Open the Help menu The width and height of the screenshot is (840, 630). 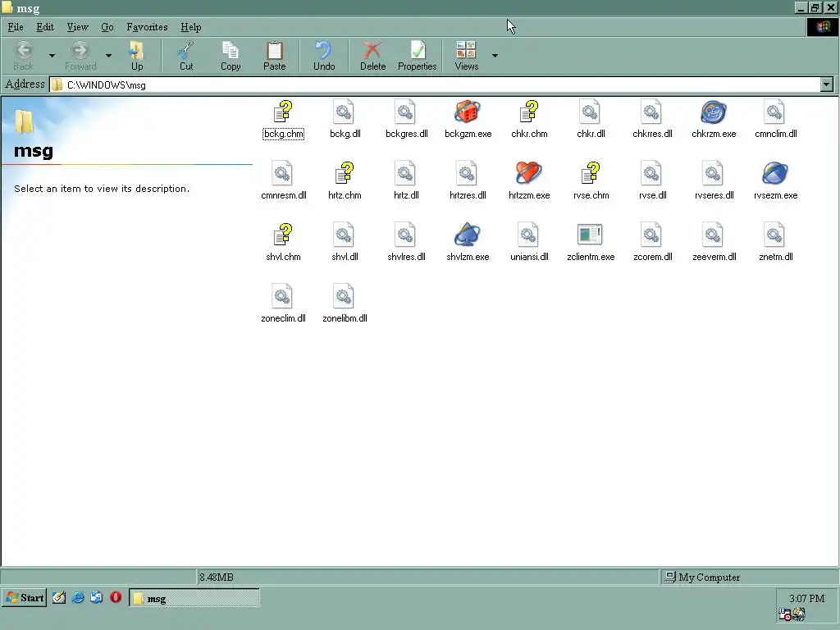(190, 27)
